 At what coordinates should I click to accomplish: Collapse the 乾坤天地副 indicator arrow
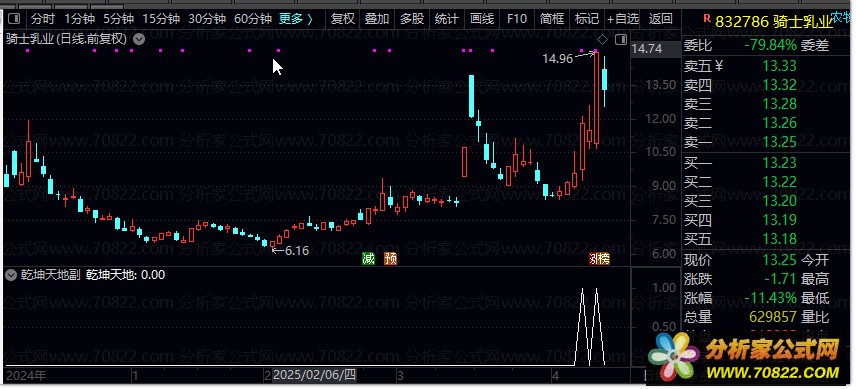pyautogui.click(x=10, y=275)
